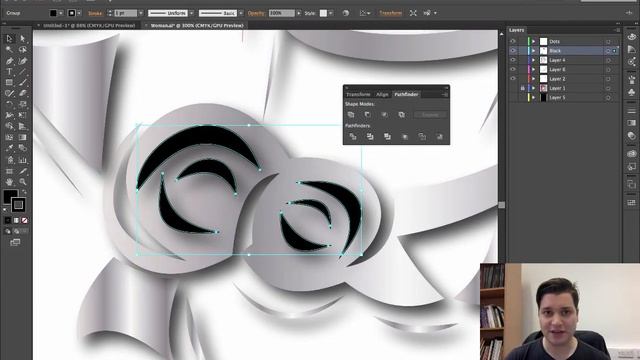This screenshot has height=360, width=640.
Task: Switch fill to None in tools panel
Action: click(24, 220)
